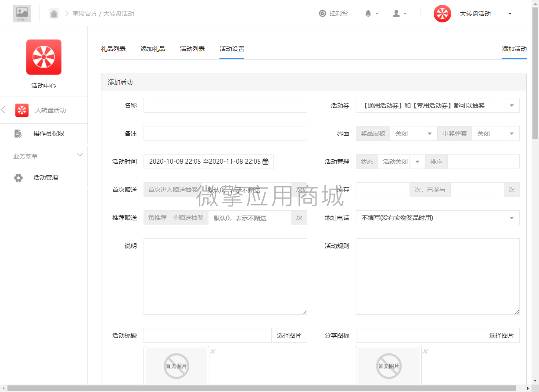Screen dimensions: 539x392
Task: Open the 活动券 dropdown
Action: (x=438, y=105)
